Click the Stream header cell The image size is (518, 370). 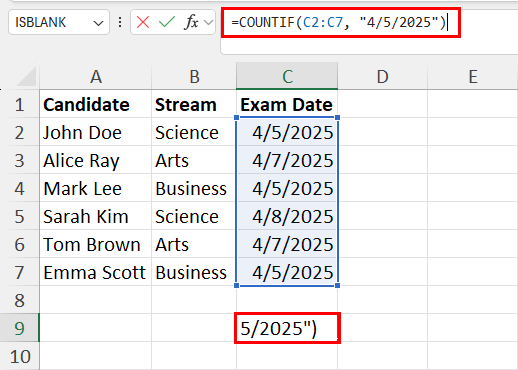pos(194,104)
